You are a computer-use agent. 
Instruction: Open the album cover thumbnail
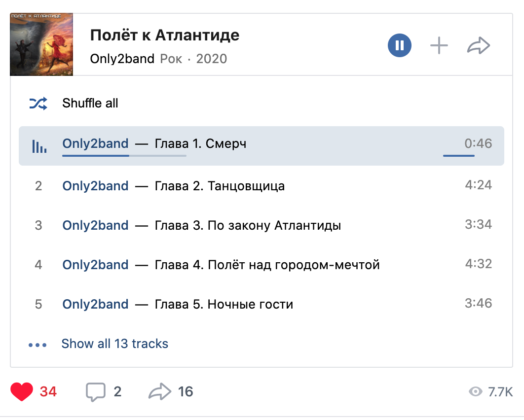coord(41,44)
